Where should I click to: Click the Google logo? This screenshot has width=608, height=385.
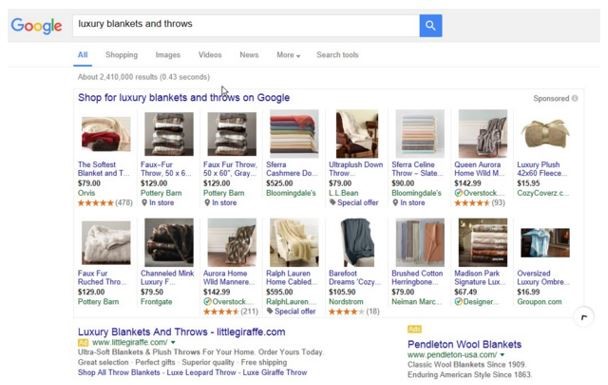36,26
